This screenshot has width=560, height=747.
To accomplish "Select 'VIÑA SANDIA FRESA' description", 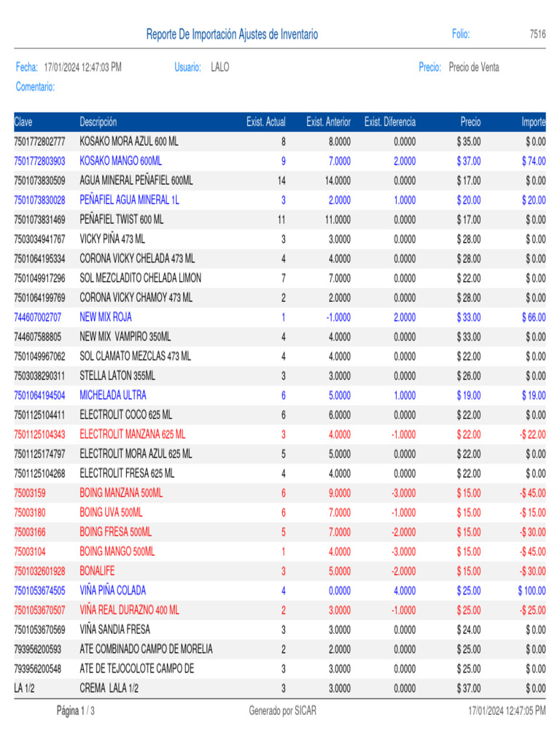I will (114, 630).
